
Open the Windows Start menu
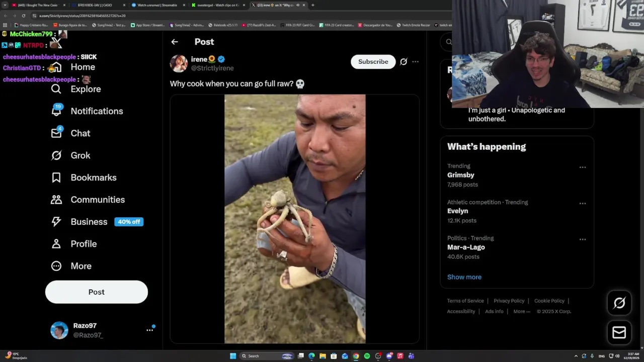233,356
